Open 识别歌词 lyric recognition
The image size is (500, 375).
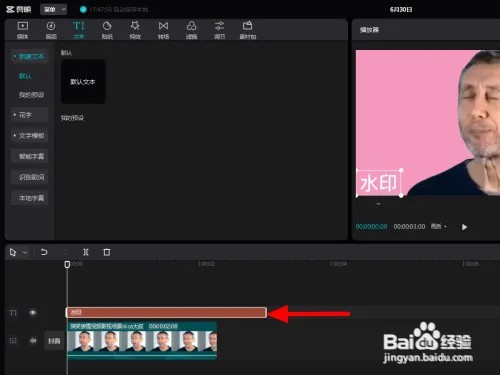coord(30,177)
